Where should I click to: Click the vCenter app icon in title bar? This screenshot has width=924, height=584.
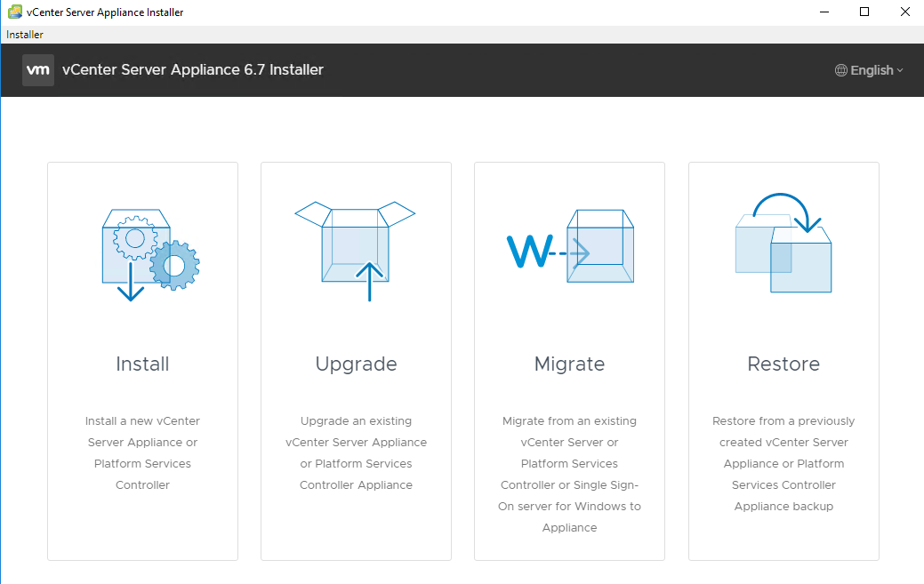click(14, 12)
